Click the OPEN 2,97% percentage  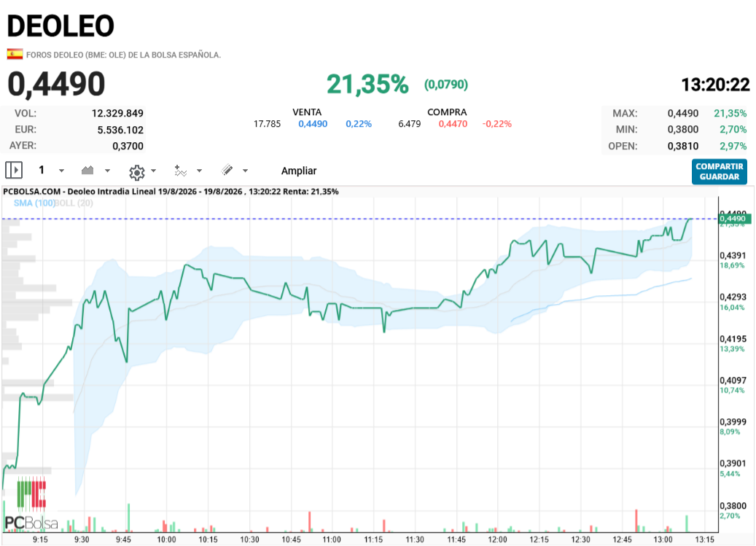pos(733,146)
